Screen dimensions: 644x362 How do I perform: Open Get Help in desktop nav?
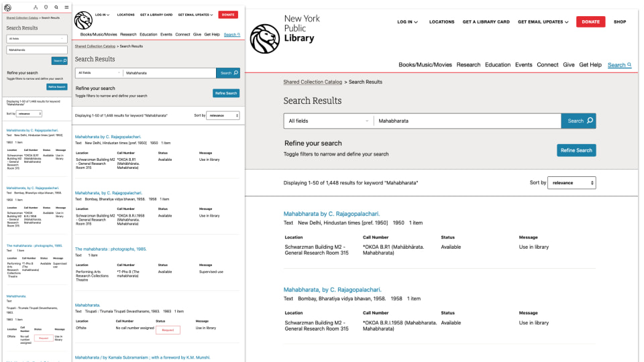click(x=590, y=65)
